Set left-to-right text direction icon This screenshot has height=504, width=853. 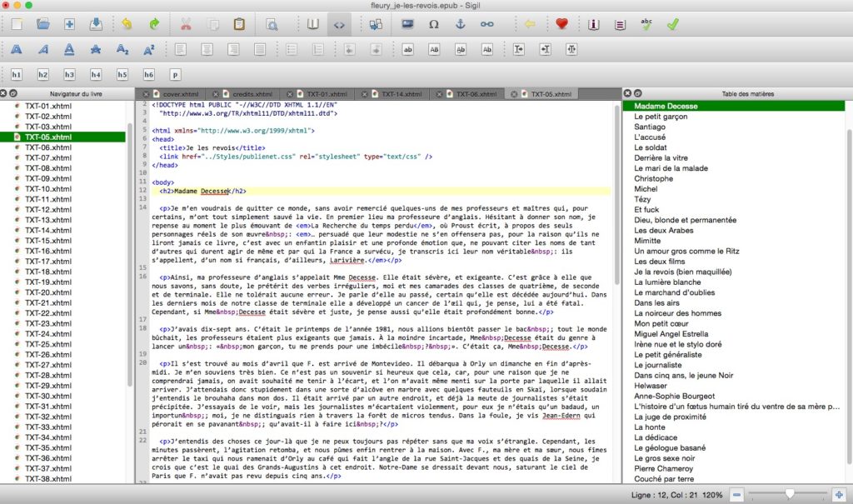click(x=518, y=49)
